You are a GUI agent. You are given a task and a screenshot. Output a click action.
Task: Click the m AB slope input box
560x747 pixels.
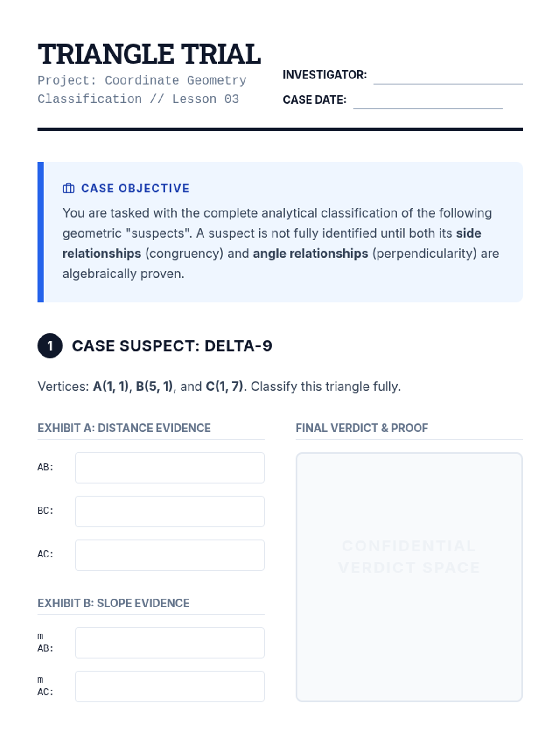tap(169, 643)
